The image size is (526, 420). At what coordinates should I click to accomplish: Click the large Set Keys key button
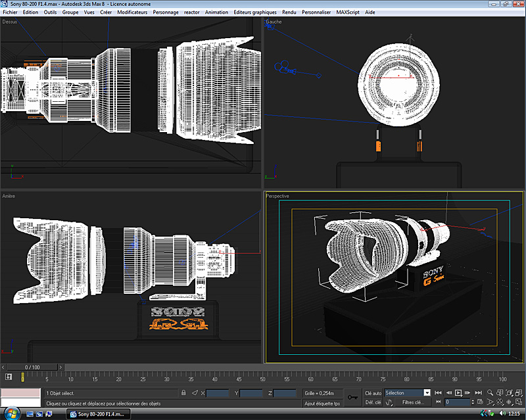[x=352, y=397]
